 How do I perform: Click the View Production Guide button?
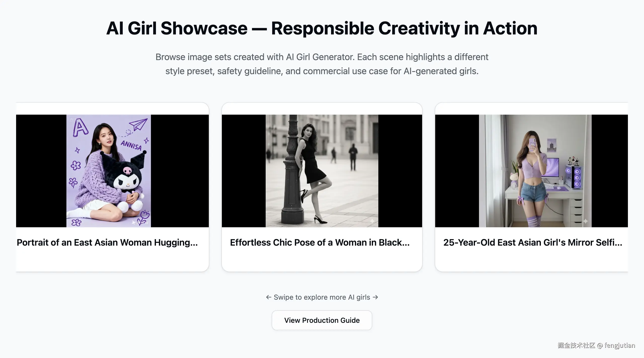(x=322, y=320)
